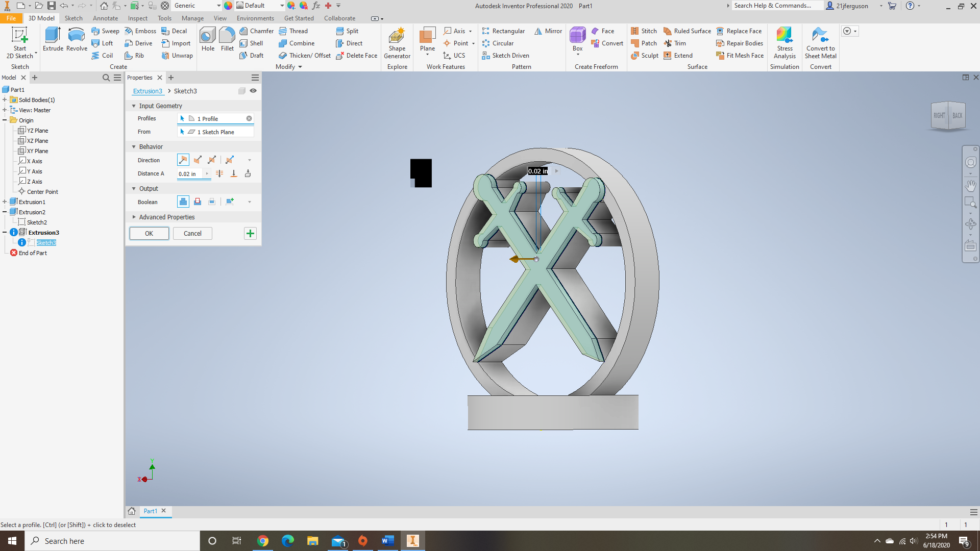
Task: Click the Search Help & Commands box
Action: [x=777, y=6]
